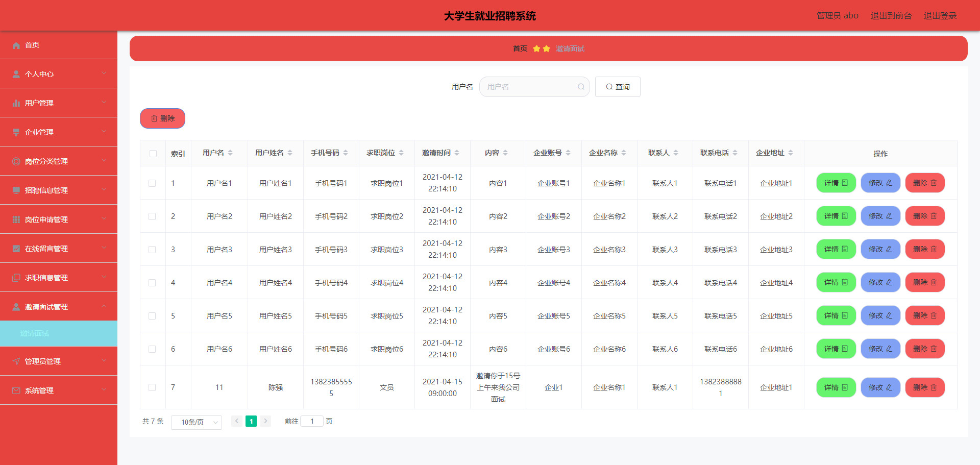This screenshot has height=465, width=980.
Task: Open the 管理员管理 menu item
Action: pyautogui.click(x=59, y=361)
